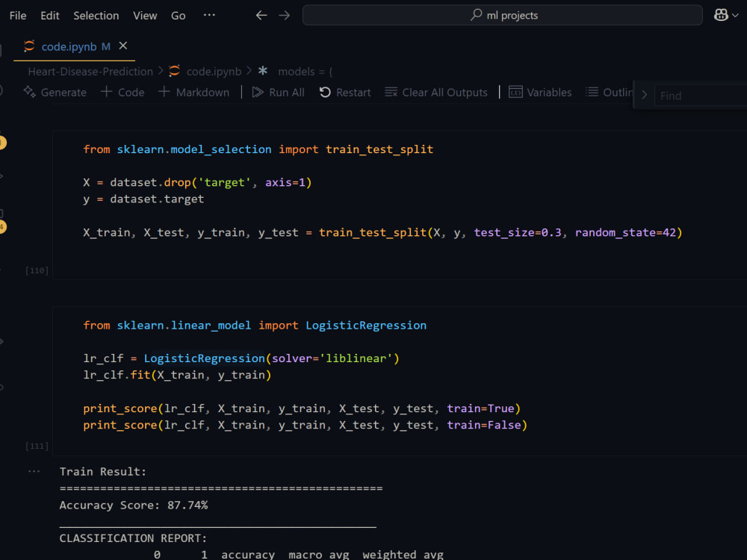
Task: Open output actions ellipsis beside Train Result
Action: coord(34,471)
